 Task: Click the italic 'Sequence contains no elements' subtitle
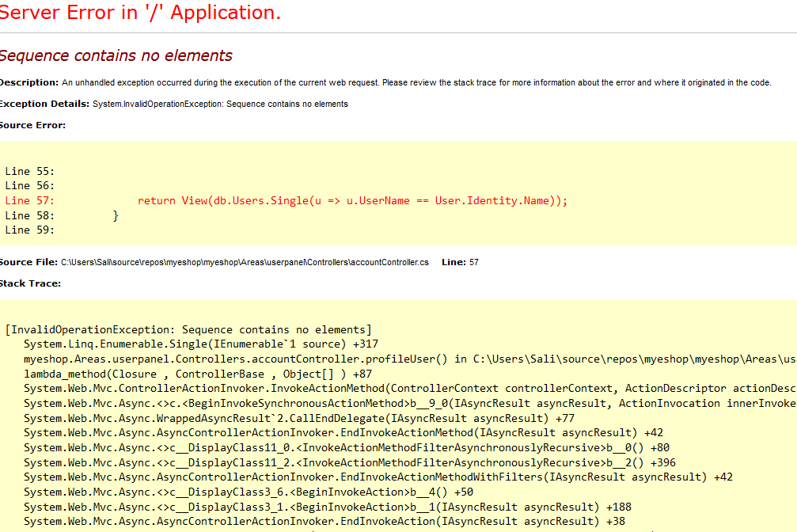pos(116,55)
